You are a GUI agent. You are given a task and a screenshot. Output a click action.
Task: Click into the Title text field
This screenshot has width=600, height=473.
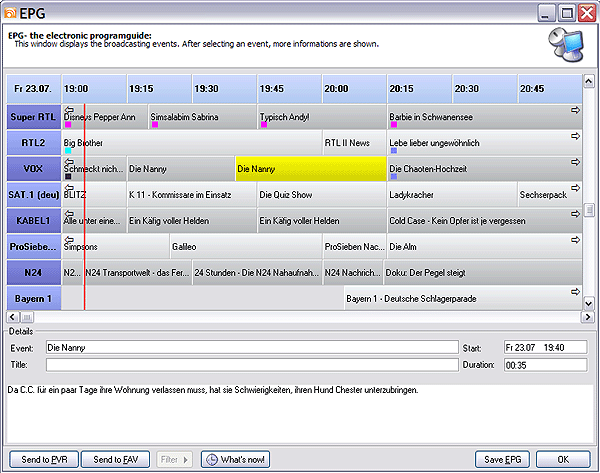click(251, 365)
